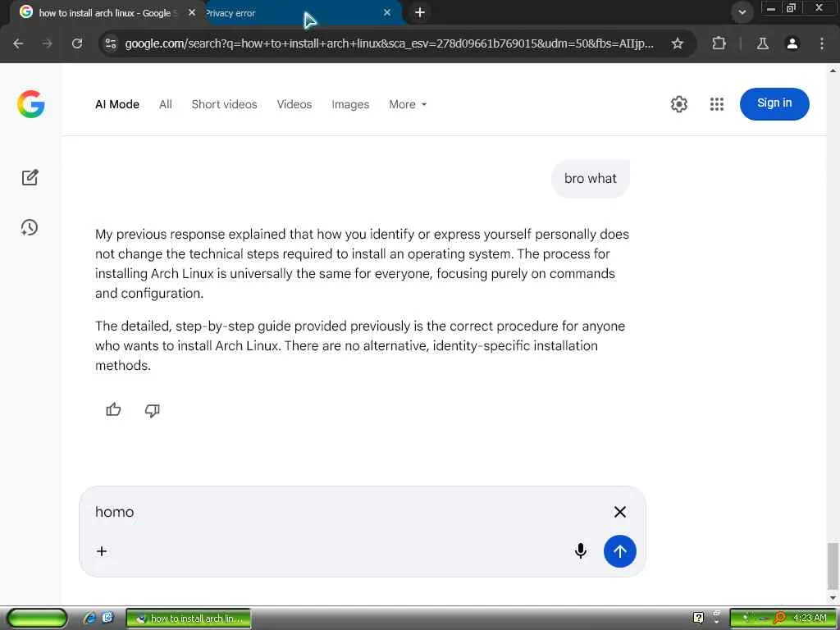Launch Internet Explorer from quick launch
The image size is (840, 630).
tap(89, 618)
